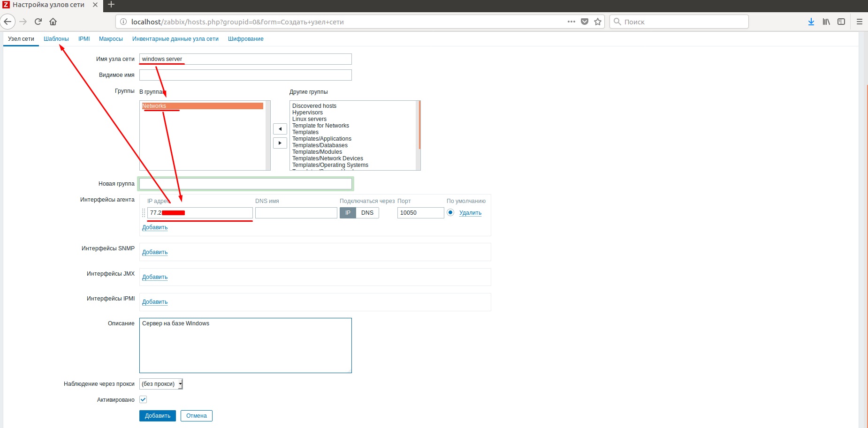The width and height of the screenshot is (868, 428).
Task: Close the Zabbix host configuration tab
Action: [x=95, y=5]
